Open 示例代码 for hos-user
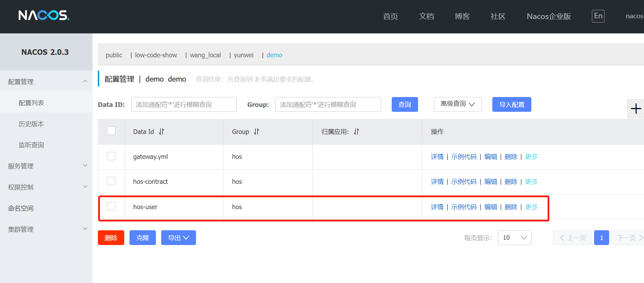The width and height of the screenshot is (644, 283). click(x=464, y=207)
